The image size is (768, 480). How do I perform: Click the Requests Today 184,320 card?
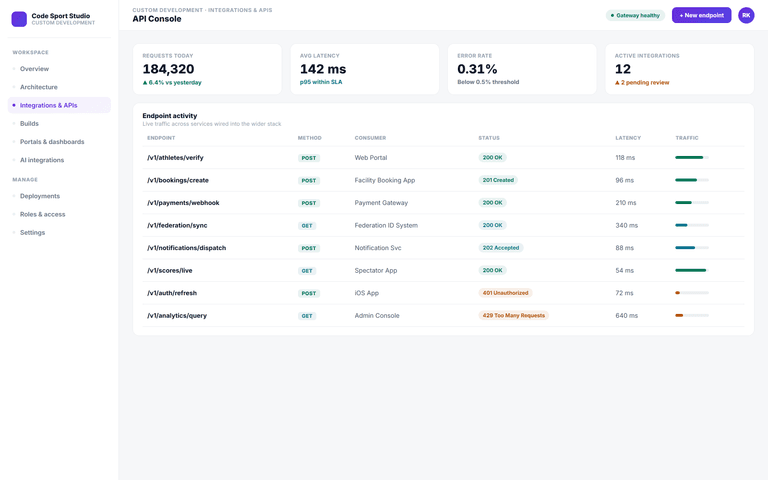[207, 69]
